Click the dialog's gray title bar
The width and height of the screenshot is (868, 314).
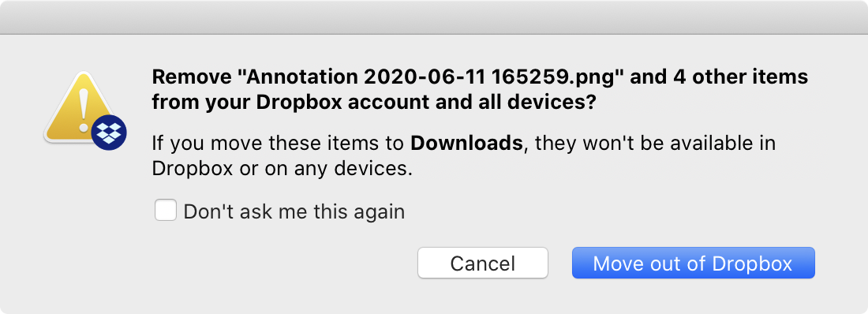[434, 17]
